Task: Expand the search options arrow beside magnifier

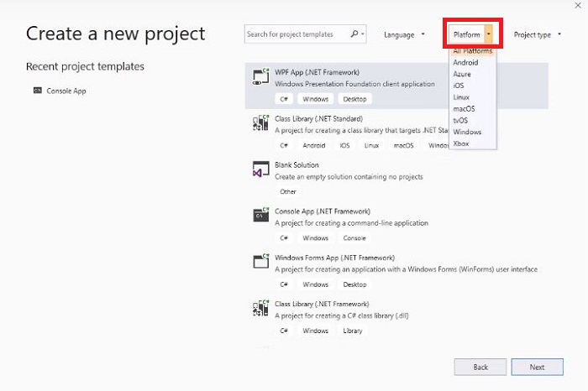Action: (x=363, y=34)
